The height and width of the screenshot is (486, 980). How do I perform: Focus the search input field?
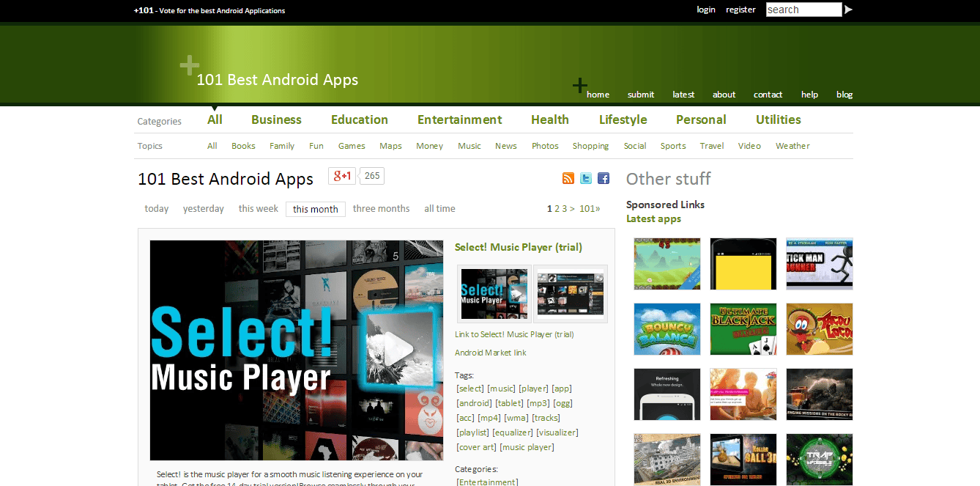click(x=804, y=10)
